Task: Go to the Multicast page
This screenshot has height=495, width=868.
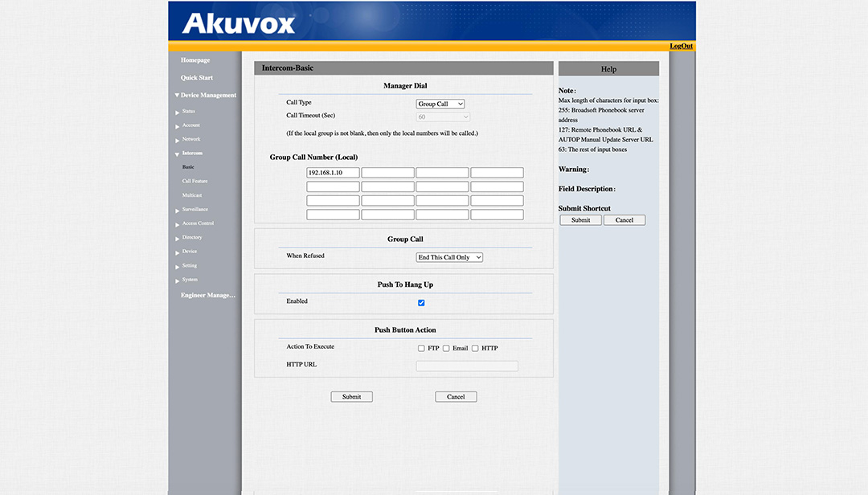Action: (192, 195)
